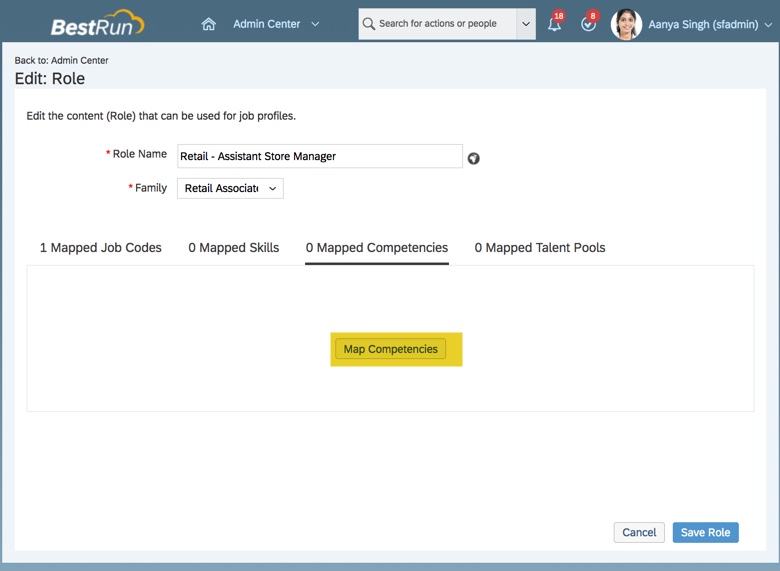Click into the Role Name text field
This screenshot has width=780, height=571.
tap(319, 156)
